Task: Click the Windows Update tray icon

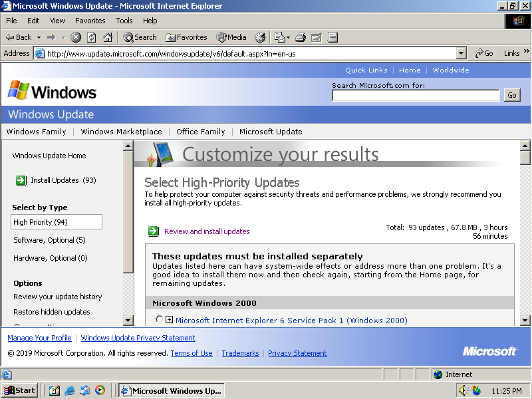Action: (x=476, y=390)
